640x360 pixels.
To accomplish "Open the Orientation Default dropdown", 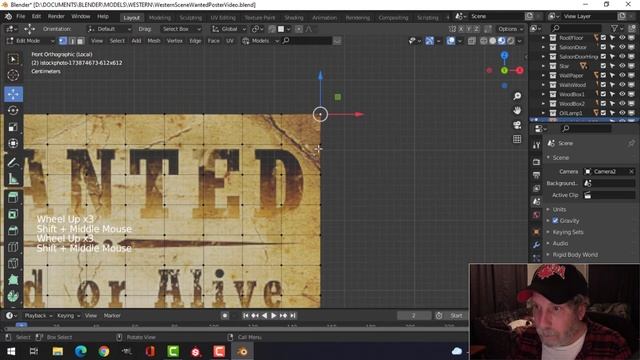I will tap(109, 29).
